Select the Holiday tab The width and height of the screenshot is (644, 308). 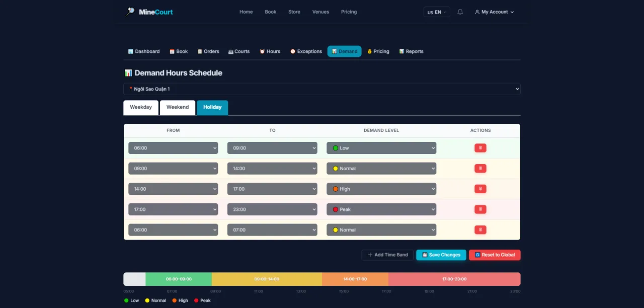coord(212,107)
